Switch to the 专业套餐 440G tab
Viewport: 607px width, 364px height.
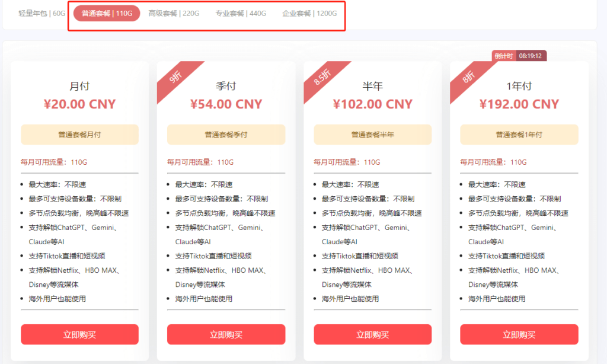click(241, 14)
